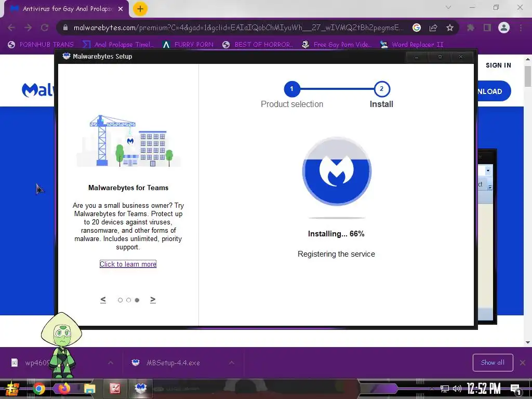Image resolution: width=532 pixels, height=399 pixels.
Task: Open the BEST OF HORROR bookmark
Action: (258, 45)
